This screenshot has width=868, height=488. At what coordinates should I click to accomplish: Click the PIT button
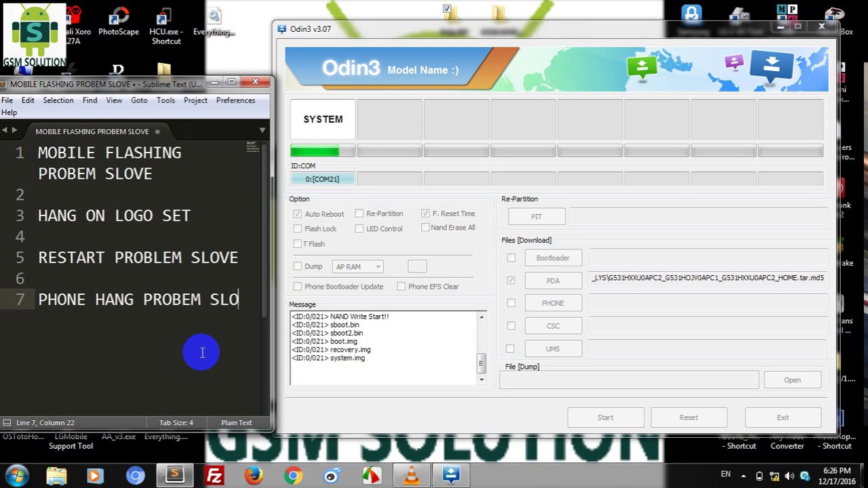click(x=536, y=217)
